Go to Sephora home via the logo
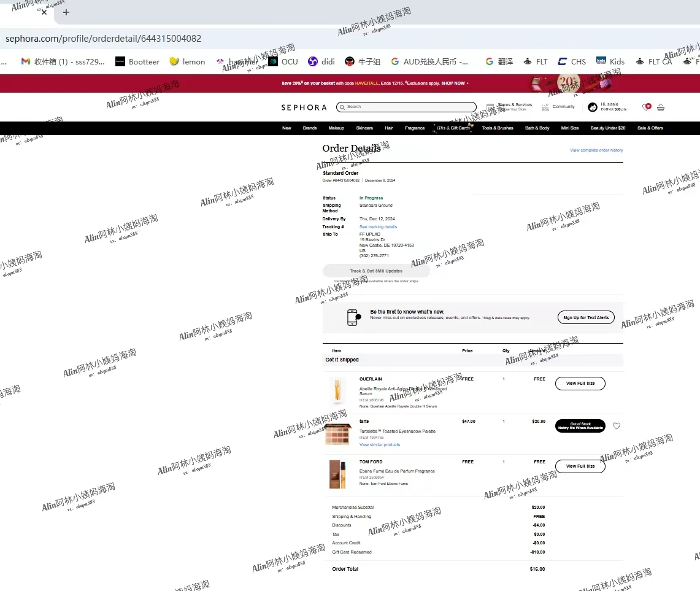Viewport: 700px width, 591px height. [304, 107]
